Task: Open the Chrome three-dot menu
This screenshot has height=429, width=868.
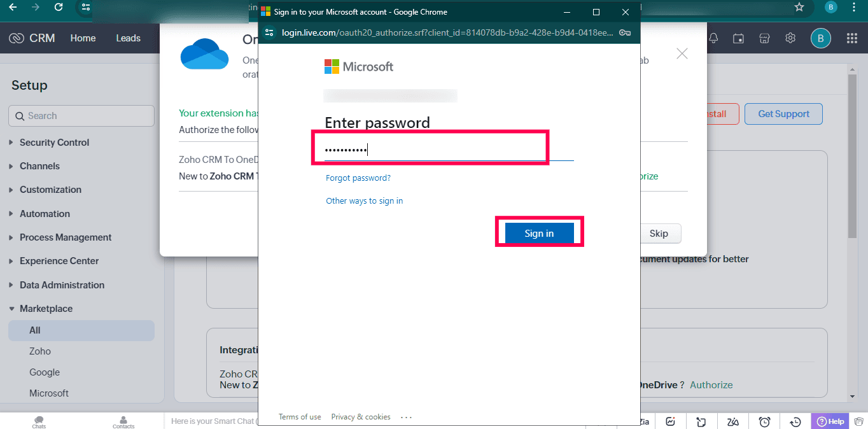Action: pyautogui.click(x=854, y=8)
